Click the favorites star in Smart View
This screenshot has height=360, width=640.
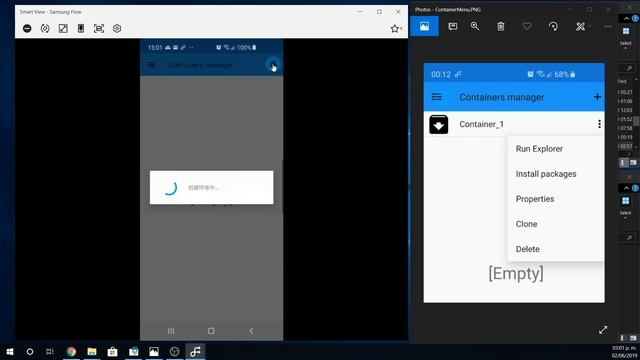pyautogui.click(x=394, y=29)
